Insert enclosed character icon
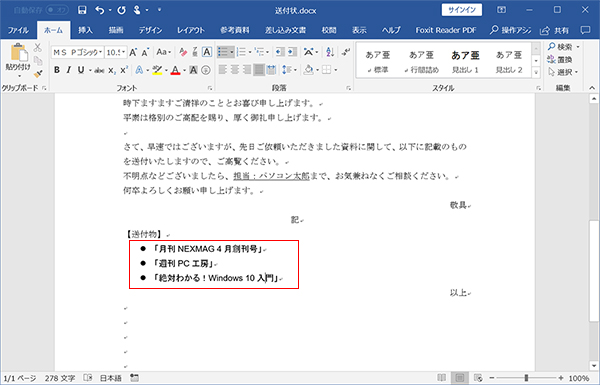Viewport: 600px width, 385px height. click(206, 70)
